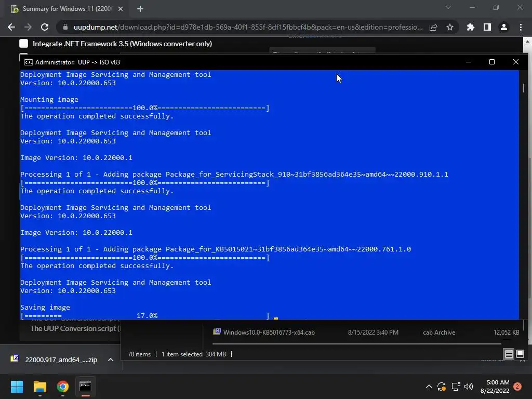Show hidden tray icons chevron
The image size is (532, 399).
429,387
